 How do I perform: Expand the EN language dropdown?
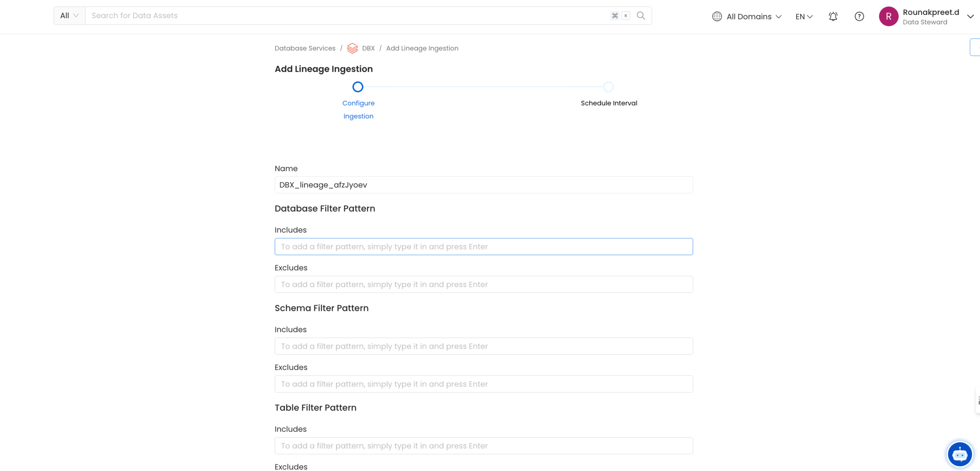coord(804,16)
